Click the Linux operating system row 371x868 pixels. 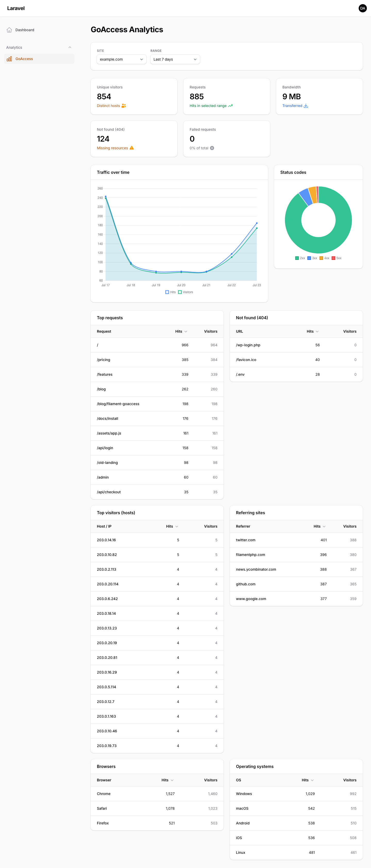point(296,853)
